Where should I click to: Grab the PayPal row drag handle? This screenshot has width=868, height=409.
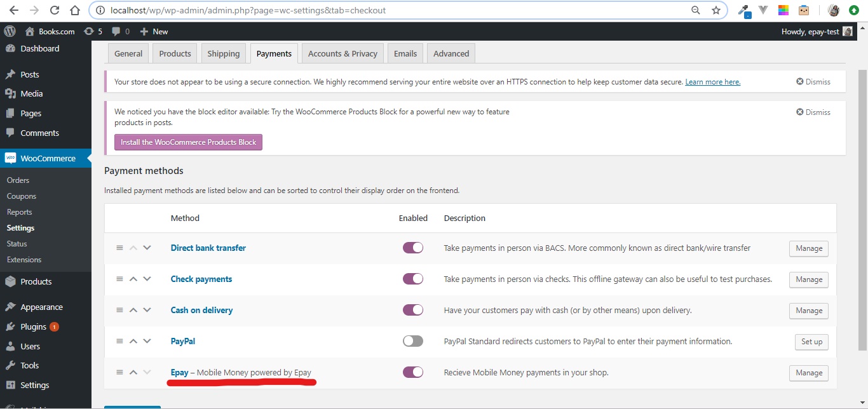(119, 341)
